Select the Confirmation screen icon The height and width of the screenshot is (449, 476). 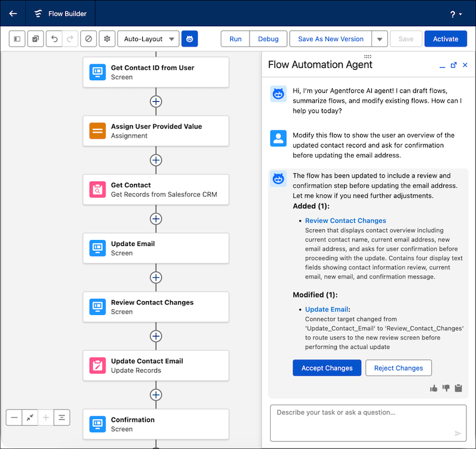click(98, 424)
